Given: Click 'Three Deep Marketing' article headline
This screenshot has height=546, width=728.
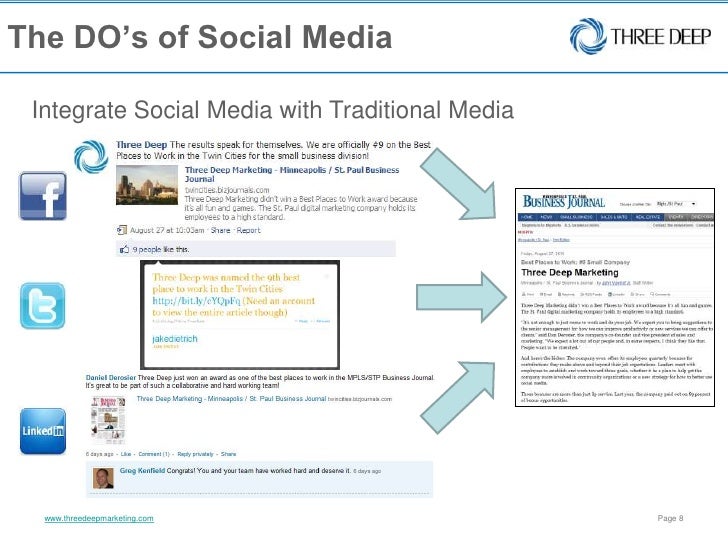Looking at the screenshot, I should (570, 273).
